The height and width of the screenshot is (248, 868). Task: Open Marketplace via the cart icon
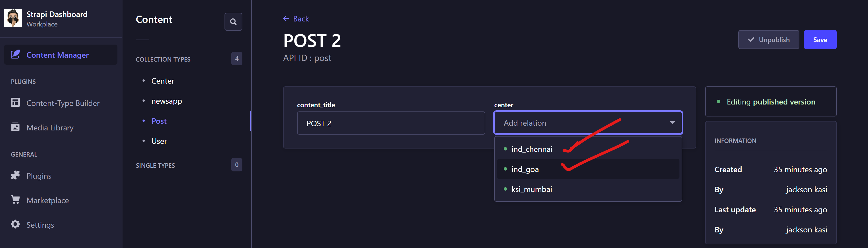15,200
